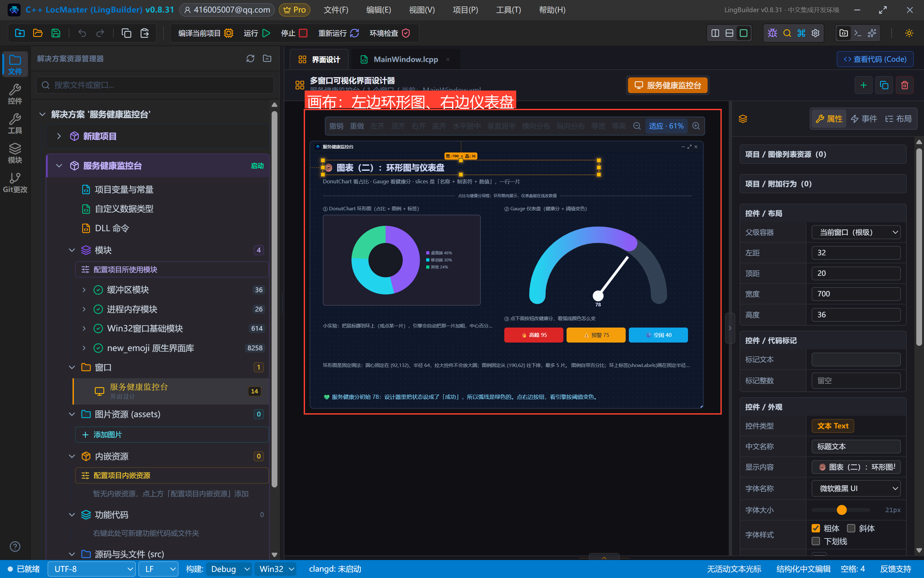
Task: Click the red delete window icon
Action: tap(904, 85)
